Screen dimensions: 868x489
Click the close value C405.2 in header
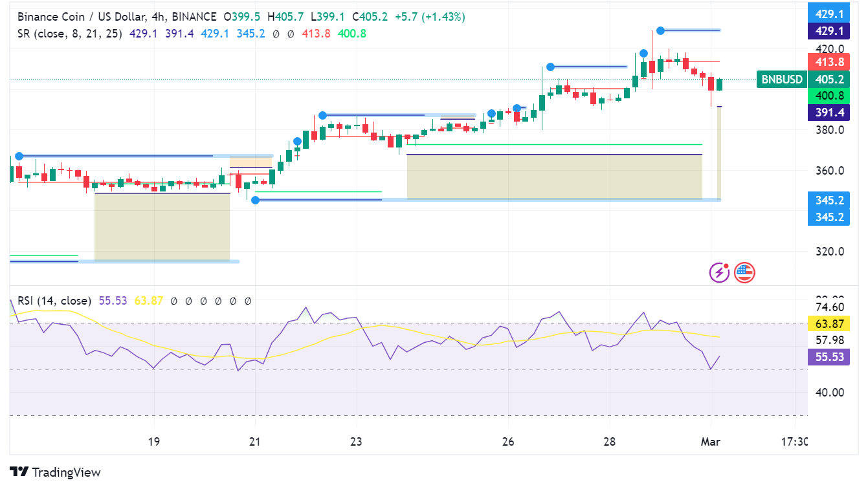coord(370,17)
